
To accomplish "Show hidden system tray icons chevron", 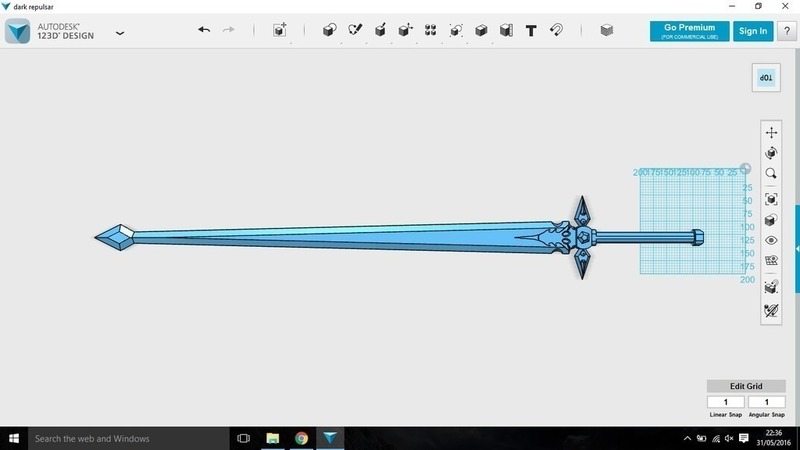I will point(687,438).
